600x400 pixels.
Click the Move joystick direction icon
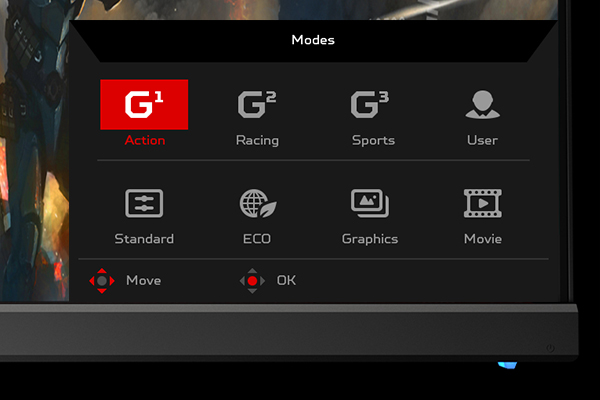click(102, 281)
